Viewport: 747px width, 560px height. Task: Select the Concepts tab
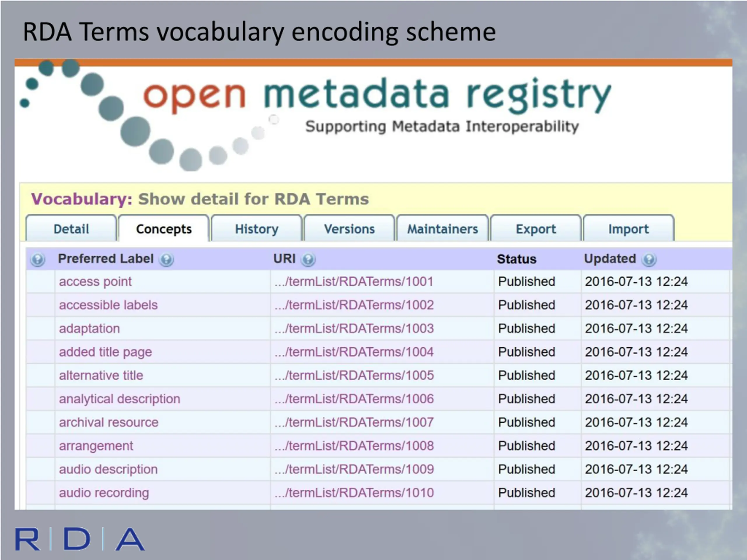(164, 229)
